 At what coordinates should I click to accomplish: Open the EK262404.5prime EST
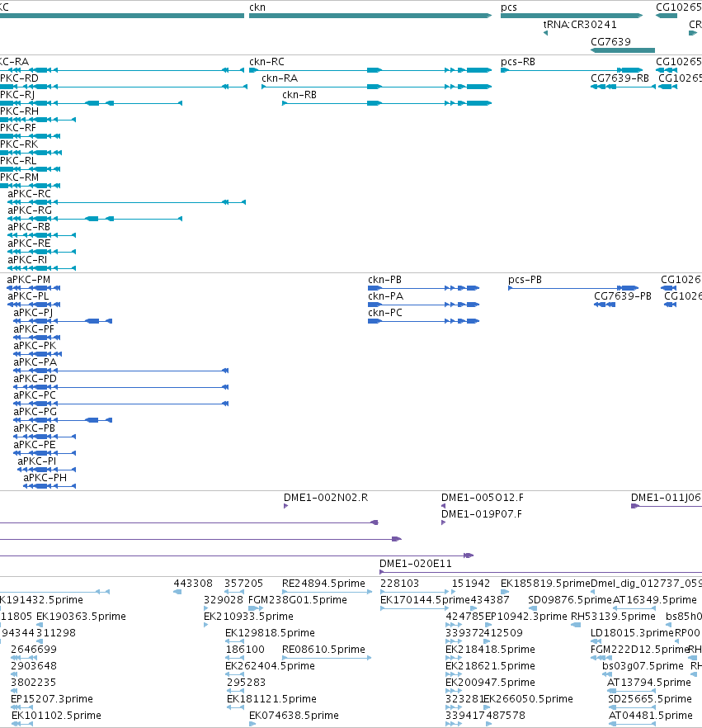pyautogui.click(x=234, y=674)
